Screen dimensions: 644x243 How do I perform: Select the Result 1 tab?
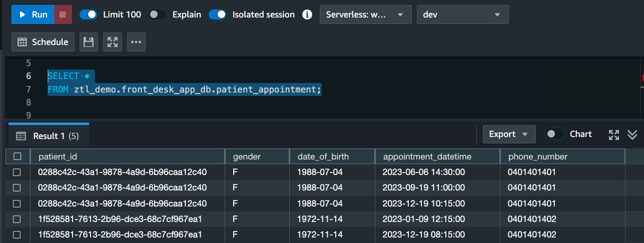click(49, 136)
